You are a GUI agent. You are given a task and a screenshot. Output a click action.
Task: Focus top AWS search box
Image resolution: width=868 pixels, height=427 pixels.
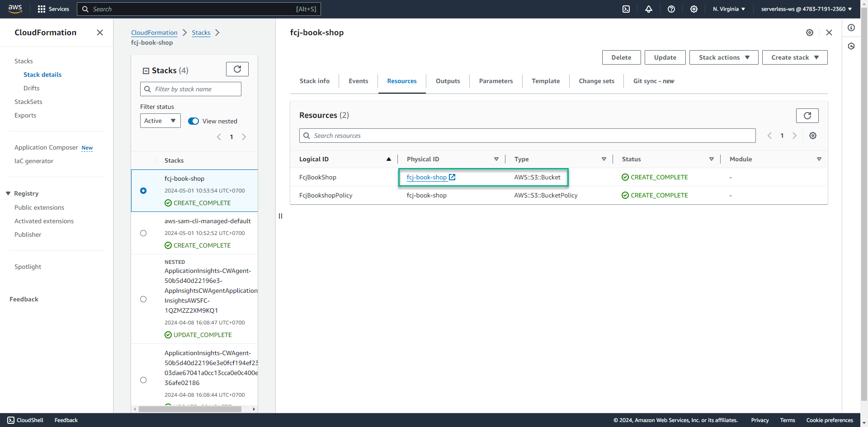199,9
